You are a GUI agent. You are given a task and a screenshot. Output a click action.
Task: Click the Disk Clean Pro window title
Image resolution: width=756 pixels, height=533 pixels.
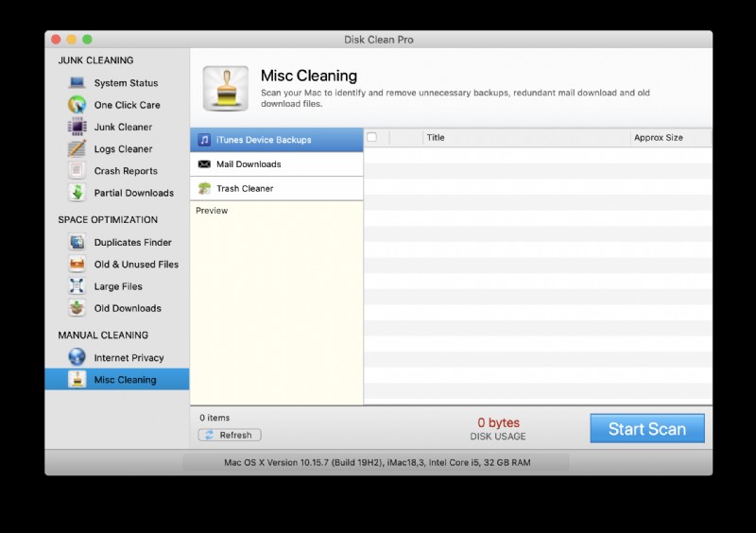click(379, 40)
